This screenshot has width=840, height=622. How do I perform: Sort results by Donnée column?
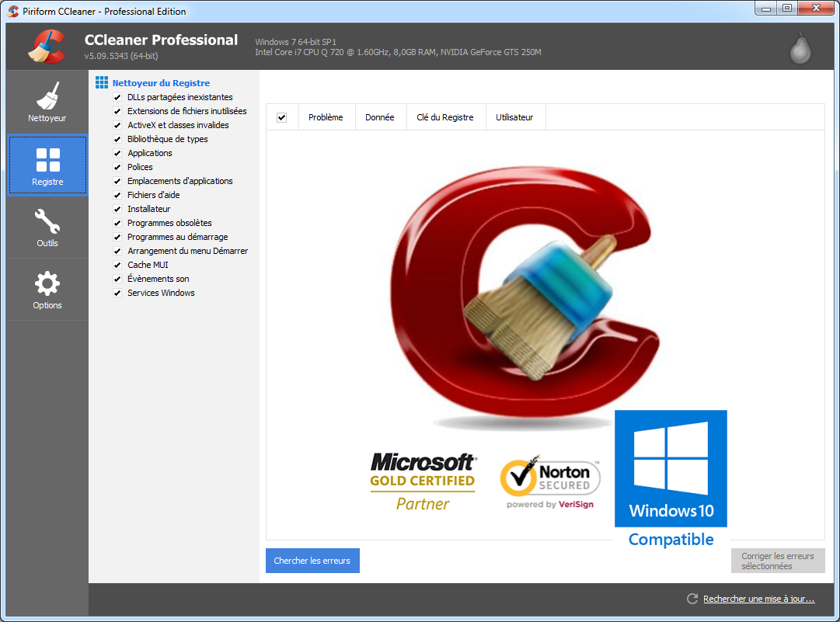click(380, 117)
